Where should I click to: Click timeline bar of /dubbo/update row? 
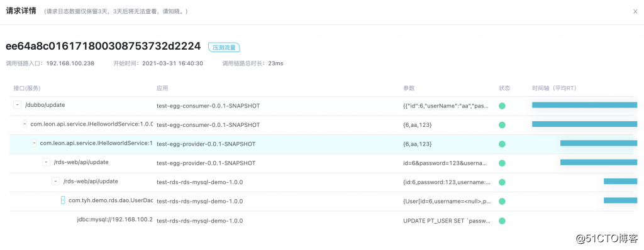tap(584, 105)
